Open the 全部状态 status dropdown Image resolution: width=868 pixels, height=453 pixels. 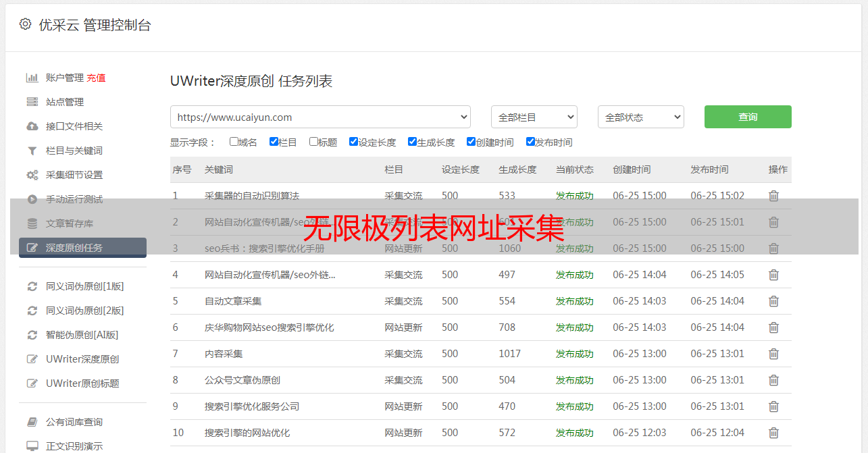(x=640, y=117)
